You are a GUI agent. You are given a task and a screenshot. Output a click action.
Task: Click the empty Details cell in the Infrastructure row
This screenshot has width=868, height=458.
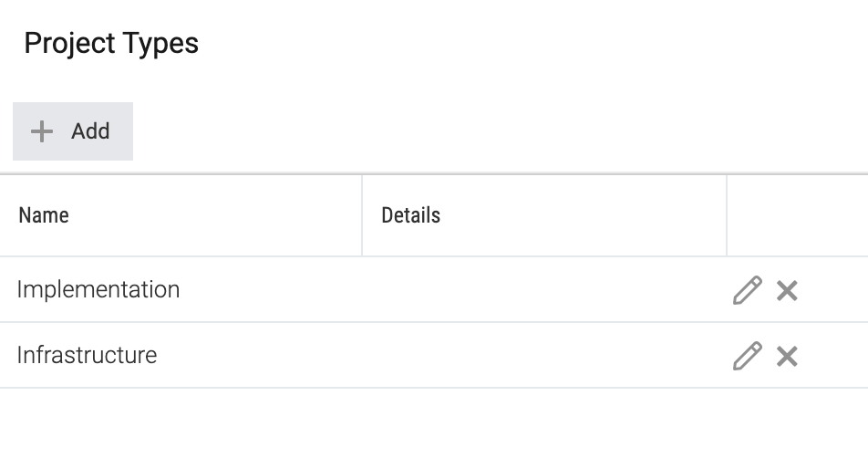click(x=544, y=355)
